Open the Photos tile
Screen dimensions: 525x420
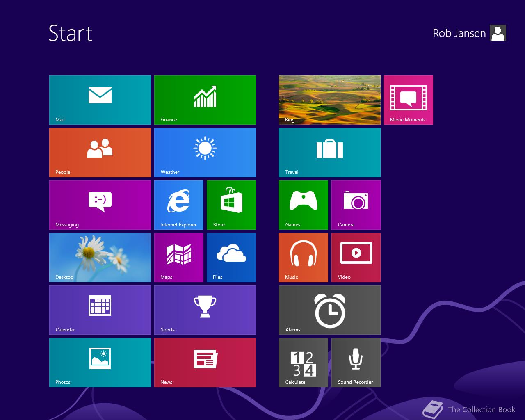point(100,363)
